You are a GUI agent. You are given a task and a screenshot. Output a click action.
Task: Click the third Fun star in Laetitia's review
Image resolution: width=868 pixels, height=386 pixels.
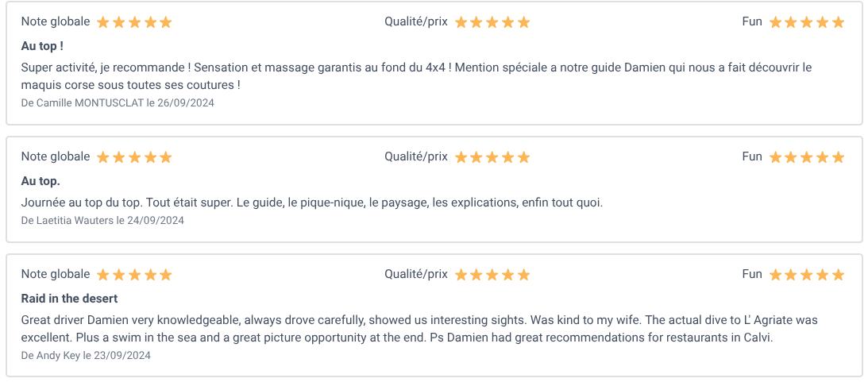click(807, 158)
